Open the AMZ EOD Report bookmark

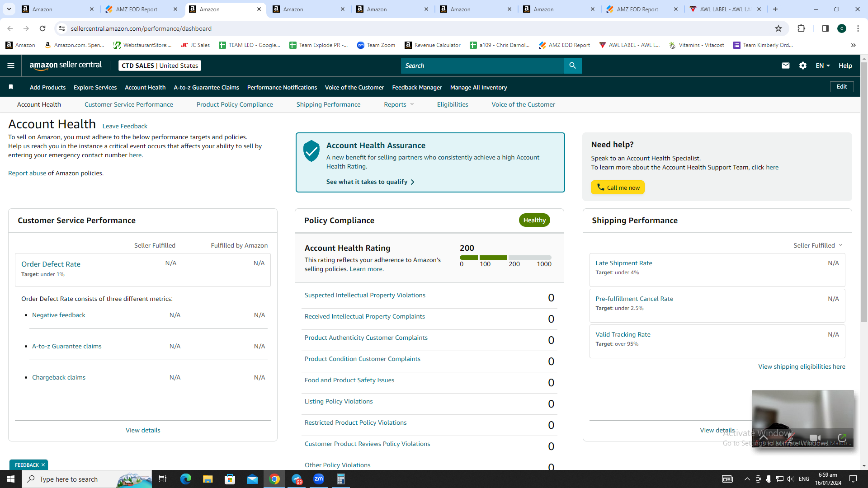click(x=565, y=45)
